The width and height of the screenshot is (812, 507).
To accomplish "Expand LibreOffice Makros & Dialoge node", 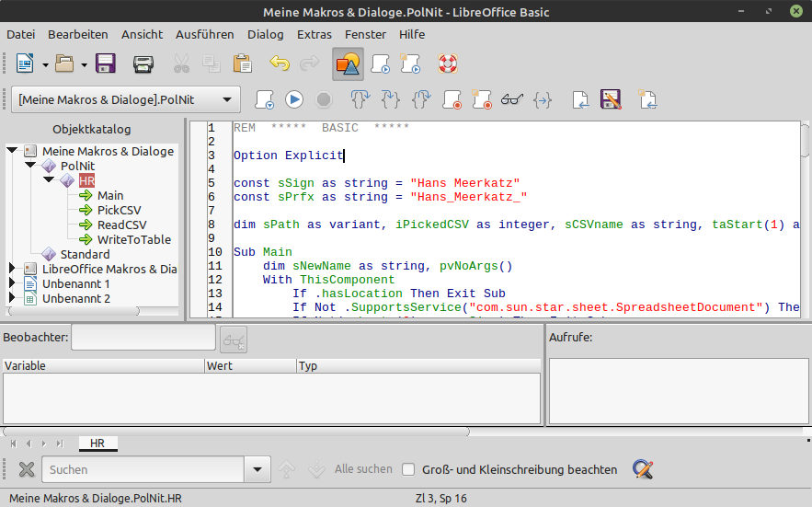I will [x=12, y=268].
